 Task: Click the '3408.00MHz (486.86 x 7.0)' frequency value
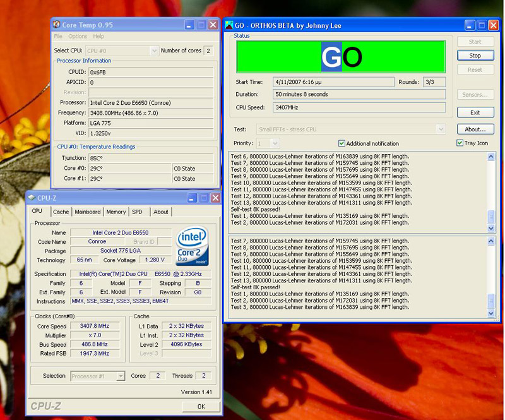(x=151, y=113)
